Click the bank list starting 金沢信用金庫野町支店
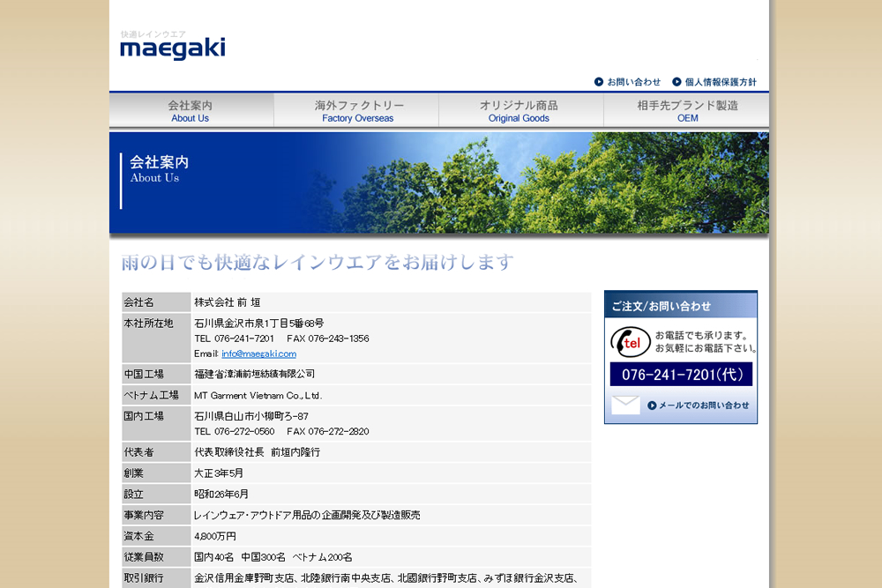The height and width of the screenshot is (588, 882). click(x=386, y=578)
